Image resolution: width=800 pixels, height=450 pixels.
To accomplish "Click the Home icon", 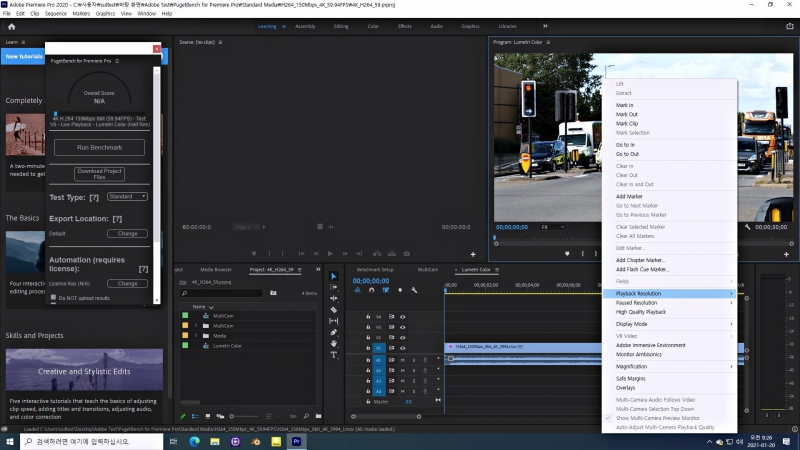I will (x=11, y=27).
